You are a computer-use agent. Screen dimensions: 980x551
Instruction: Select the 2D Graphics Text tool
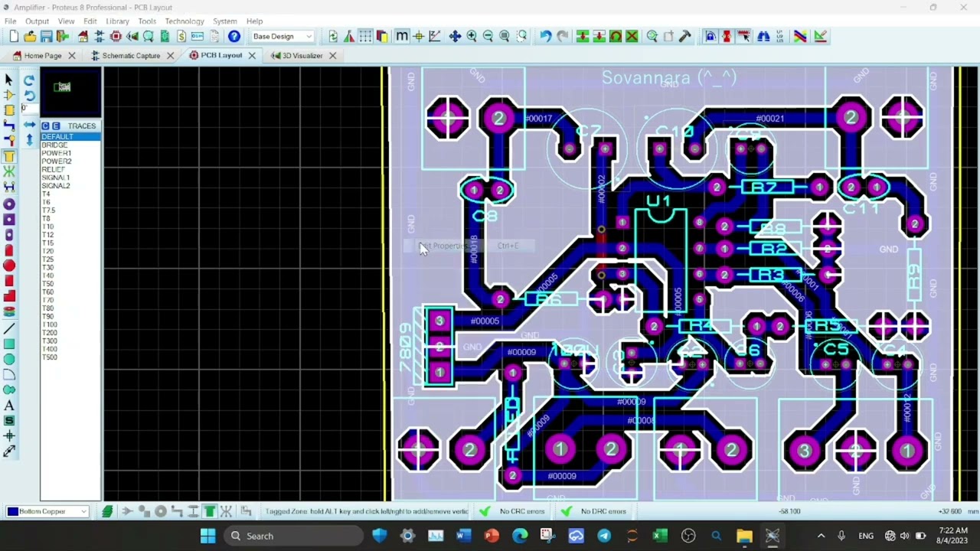(x=9, y=406)
